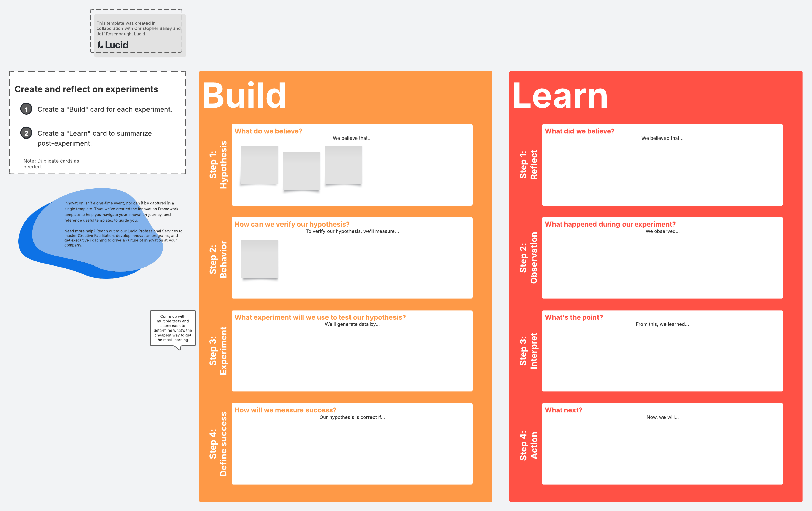Click the large Build heading

(244, 96)
